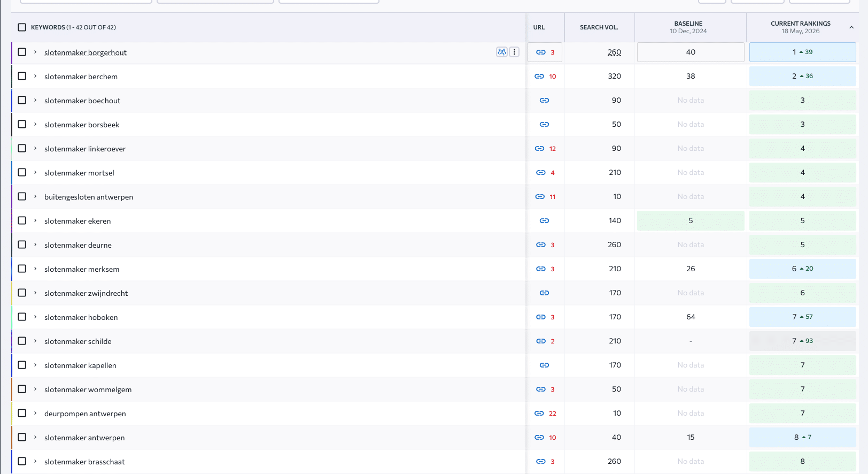Click current ranking 8 ▲7 for antwerpen
Viewport: 868px width, 474px height.
[x=802, y=437]
